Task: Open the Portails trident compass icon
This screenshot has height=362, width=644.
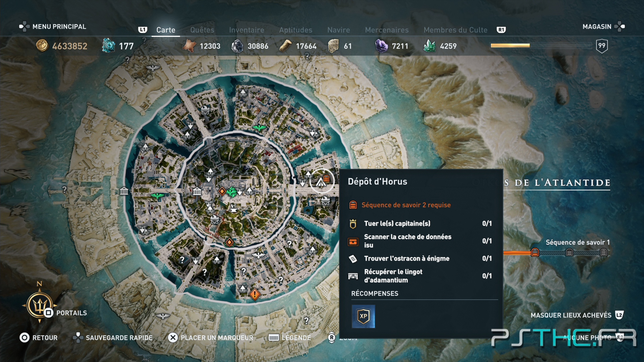Action: tap(40, 306)
